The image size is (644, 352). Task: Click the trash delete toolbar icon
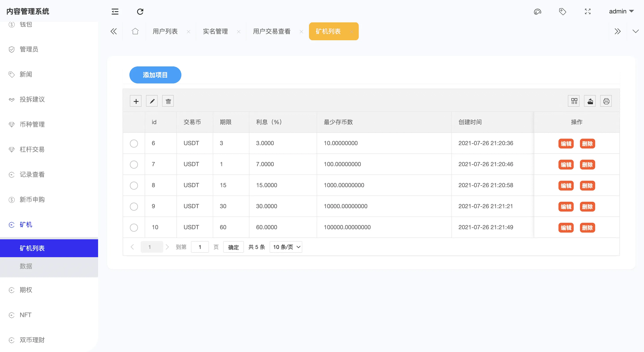168,101
